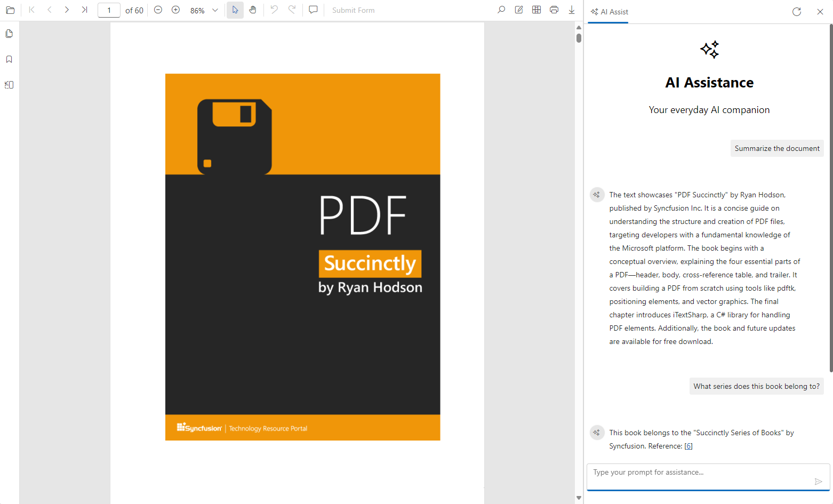Click the Open file folder icon

click(x=10, y=10)
